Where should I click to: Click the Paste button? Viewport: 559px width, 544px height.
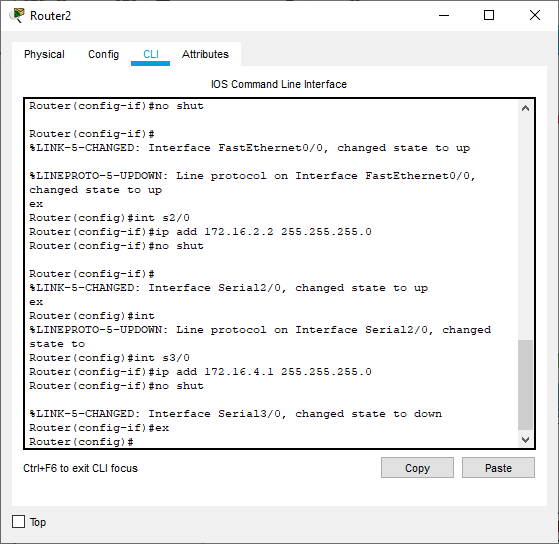click(x=498, y=468)
